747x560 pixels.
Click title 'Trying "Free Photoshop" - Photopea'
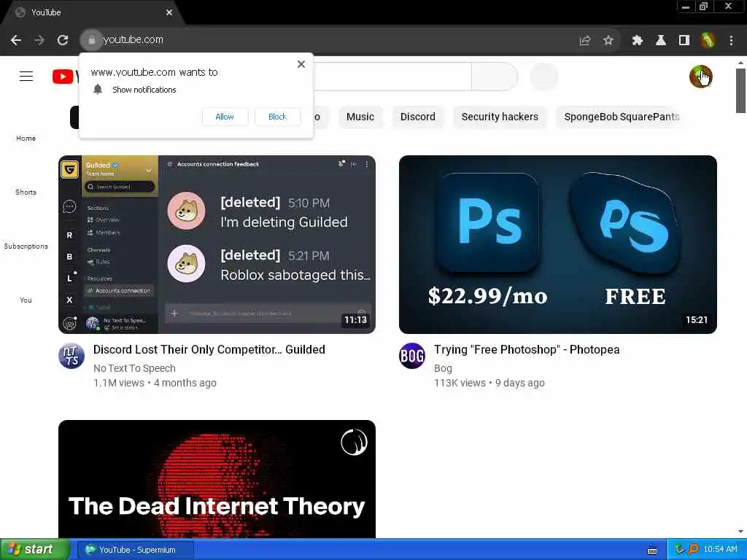(x=527, y=349)
